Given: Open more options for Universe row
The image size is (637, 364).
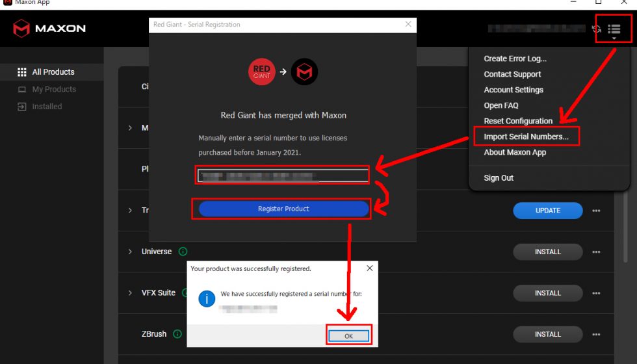Looking at the screenshot, I should (x=596, y=252).
